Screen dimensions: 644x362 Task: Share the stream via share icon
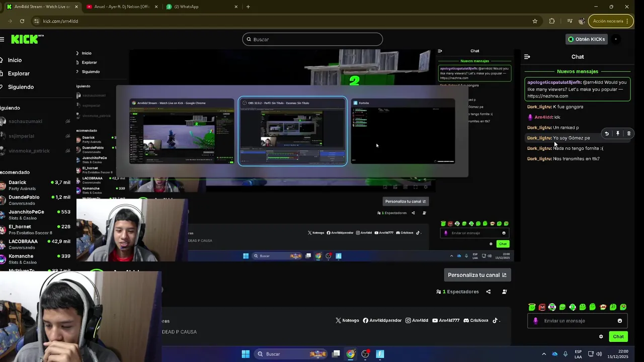[x=488, y=292]
